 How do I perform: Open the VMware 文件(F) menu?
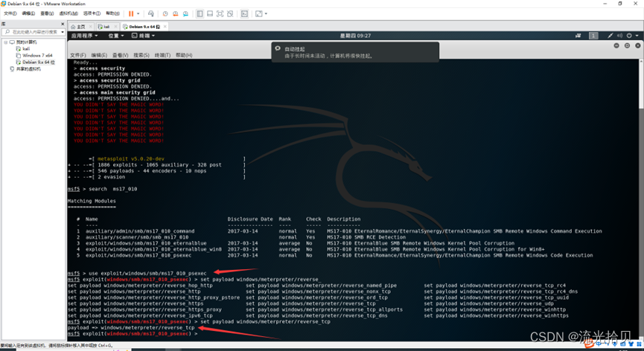10,13
